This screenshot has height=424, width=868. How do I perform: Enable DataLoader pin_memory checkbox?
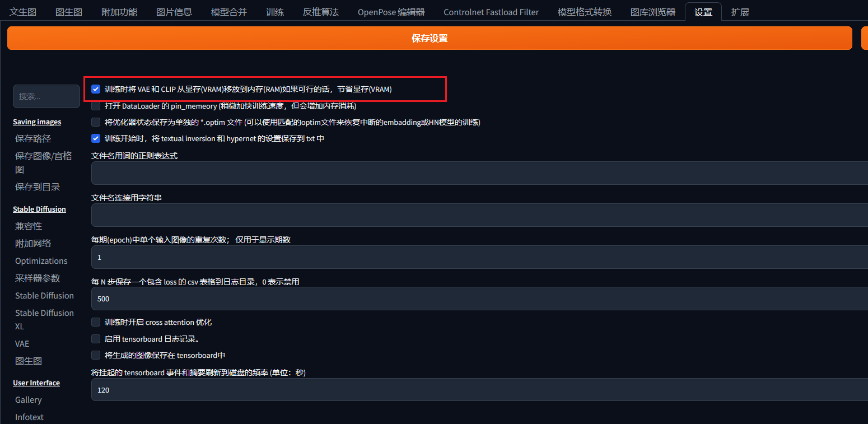[96, 106]
